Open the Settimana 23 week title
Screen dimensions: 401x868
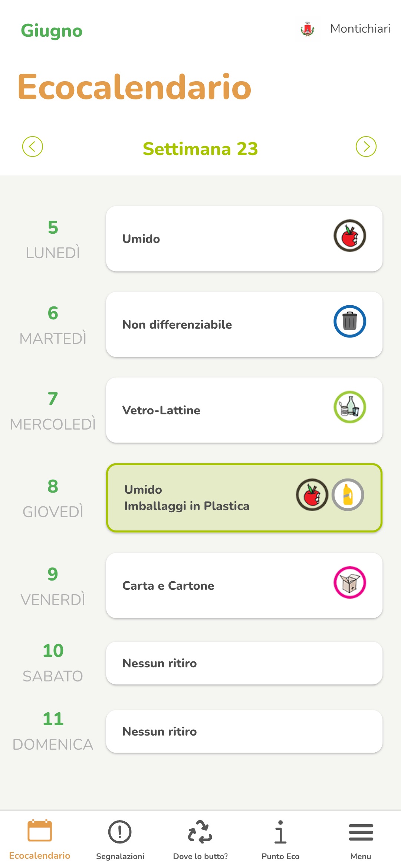tap(200, 149)
